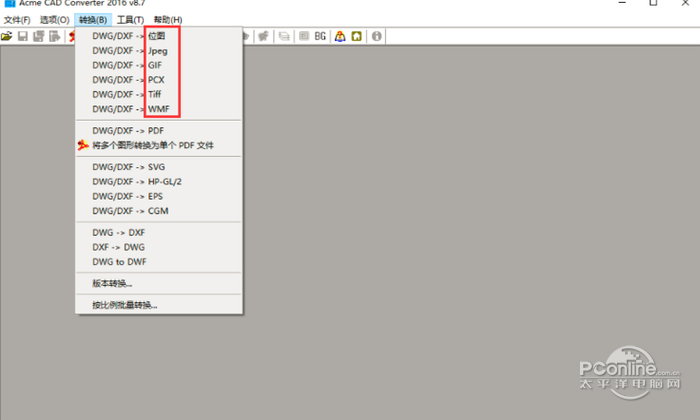Click the grayed page icon beside BG
Screen dimensions: 700x420
pos(304,36)
